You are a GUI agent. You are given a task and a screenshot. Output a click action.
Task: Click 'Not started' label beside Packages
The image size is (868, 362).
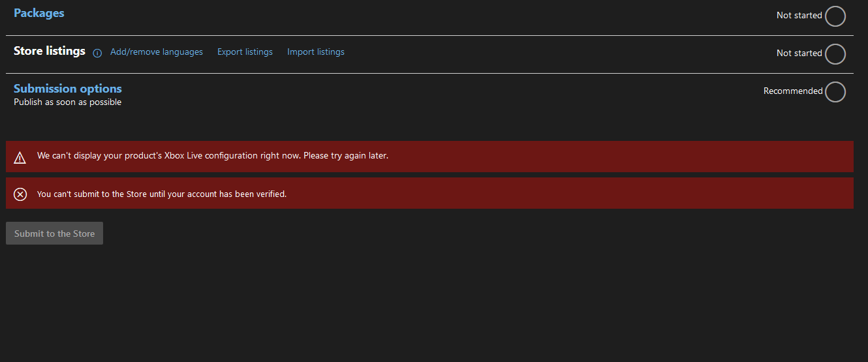click(799, 15)
